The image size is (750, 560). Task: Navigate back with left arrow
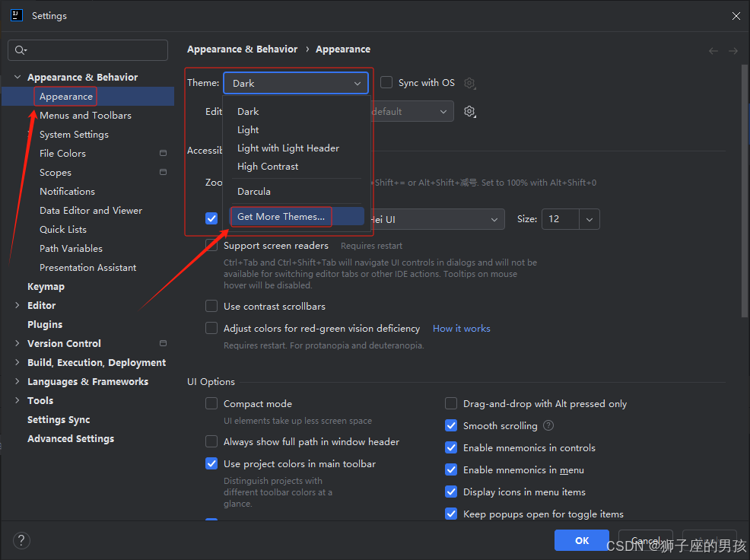pyautogui.click(x=713, y=51)
